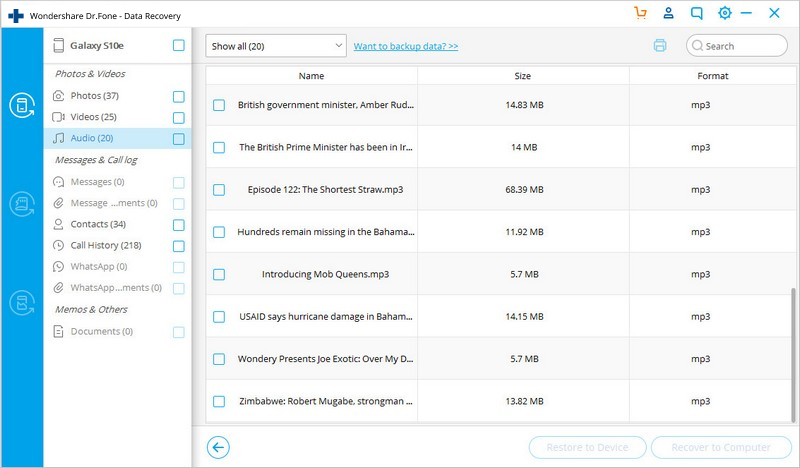Screen dimensions: 800x468
Task: Open the Show all (20) dropdown
Action: 276,46
